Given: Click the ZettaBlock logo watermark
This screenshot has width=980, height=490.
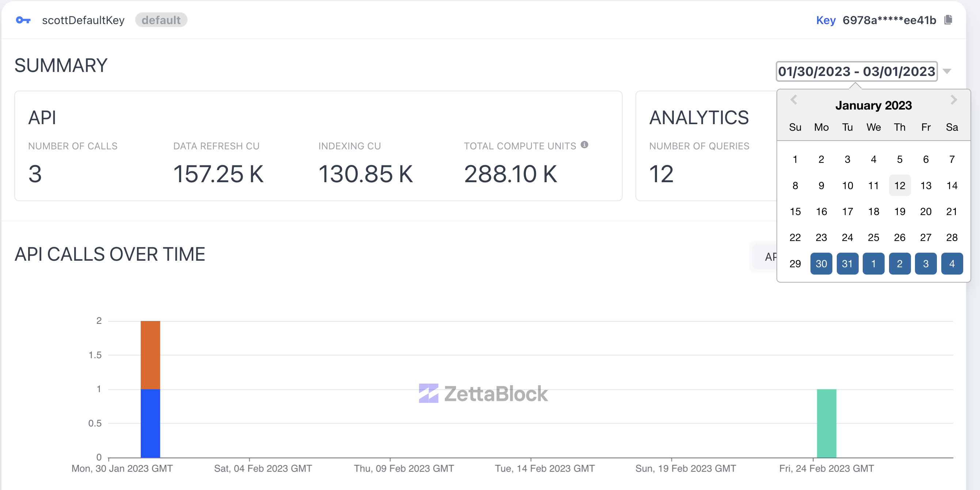Looking at the screenshot, I should [483, 393].
